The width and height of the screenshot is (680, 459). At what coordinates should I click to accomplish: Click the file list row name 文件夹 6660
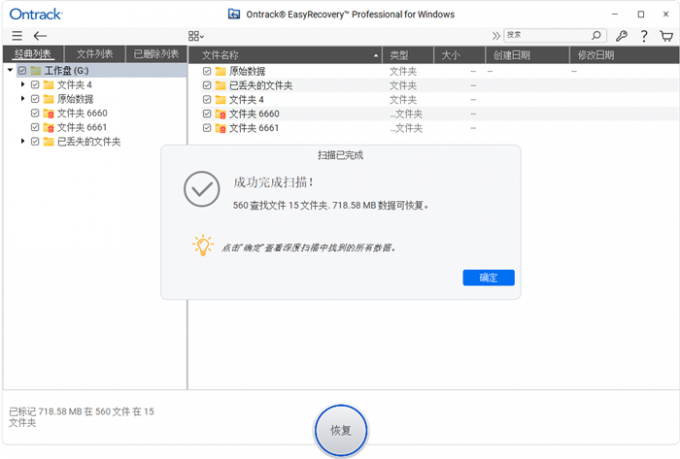pyautogui.click(x=254, y=114)
